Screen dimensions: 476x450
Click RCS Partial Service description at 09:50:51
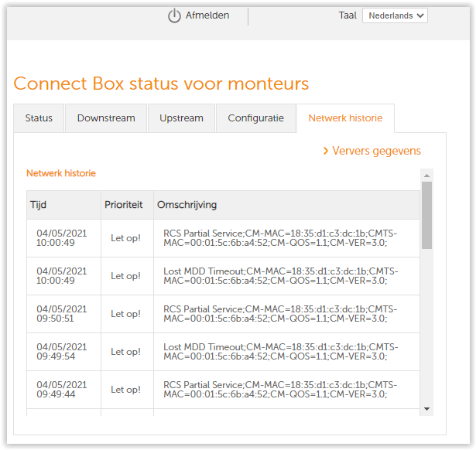coord(280,314)
